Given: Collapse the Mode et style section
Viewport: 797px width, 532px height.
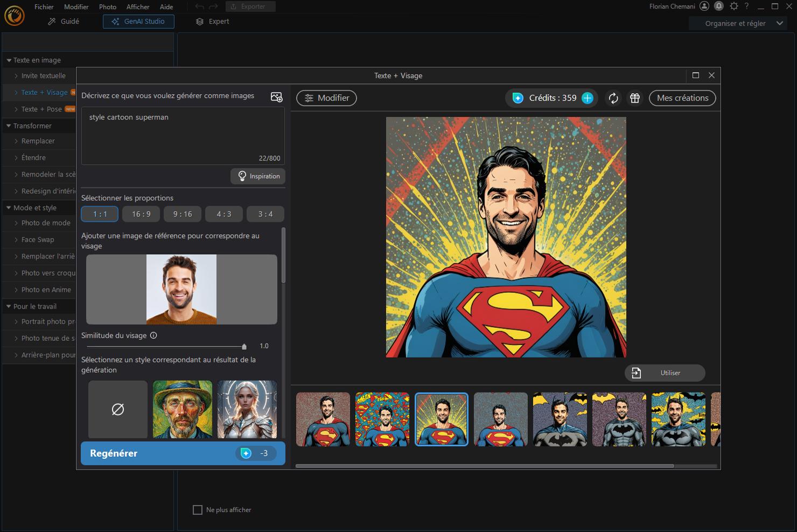Looking at the screenshot, I should 9,207.
